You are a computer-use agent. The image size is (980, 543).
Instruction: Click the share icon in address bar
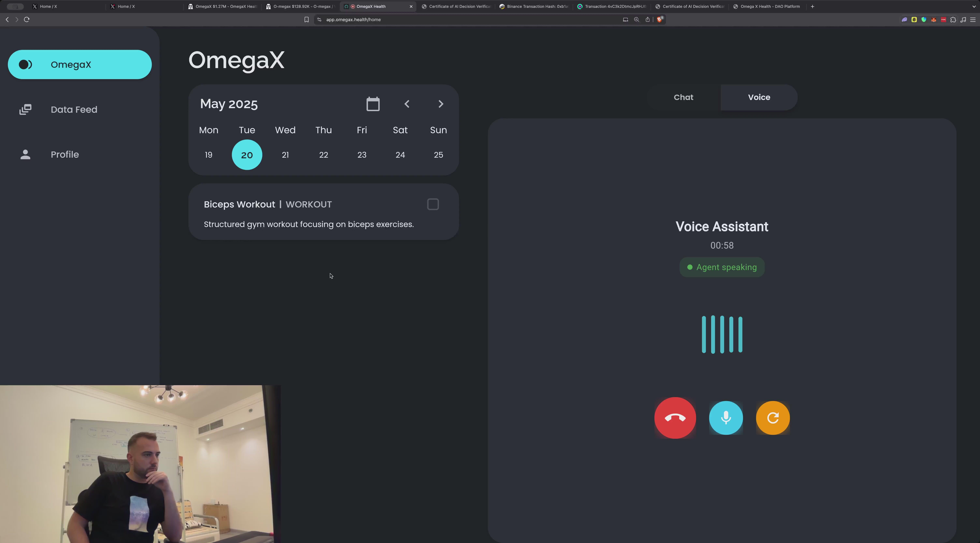[648, 19]
